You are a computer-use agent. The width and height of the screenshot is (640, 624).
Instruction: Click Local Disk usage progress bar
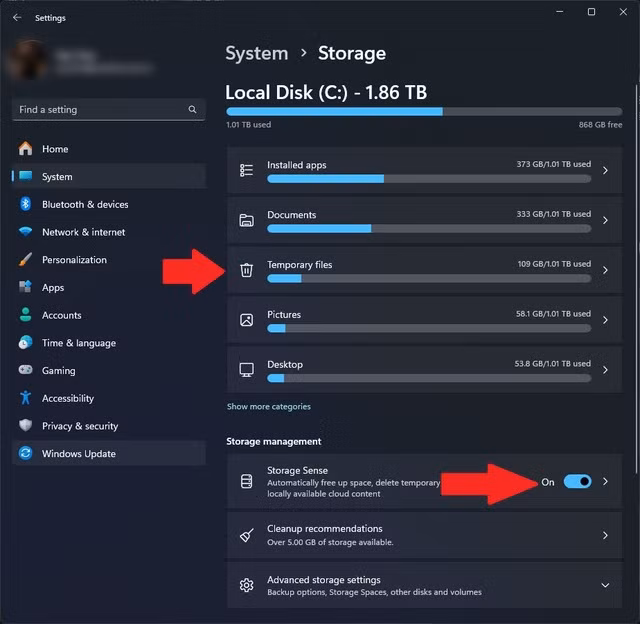point(424,111)
